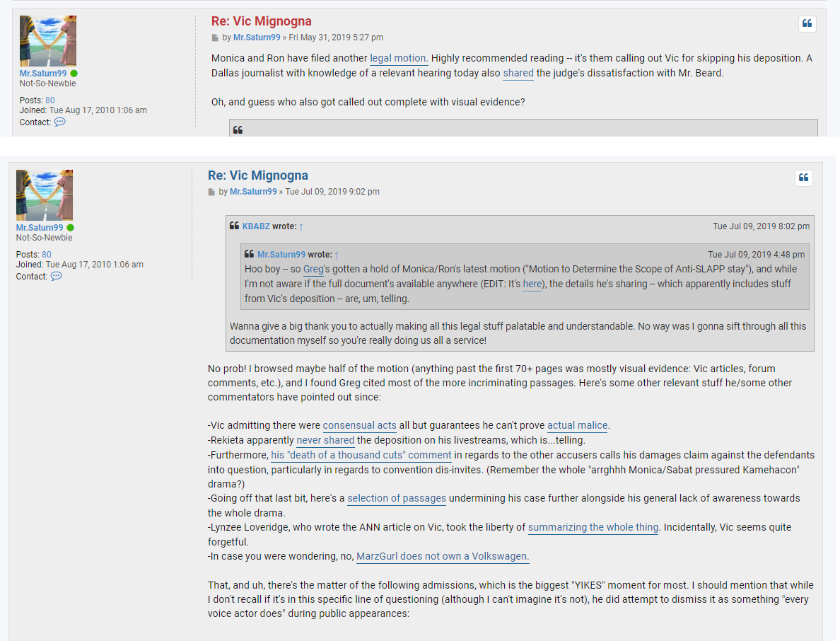Open author Mr.Saturn99 link in Jul 09 byline
The height and width of the screenshot is (641, 840).
click(x=253, y=192)
